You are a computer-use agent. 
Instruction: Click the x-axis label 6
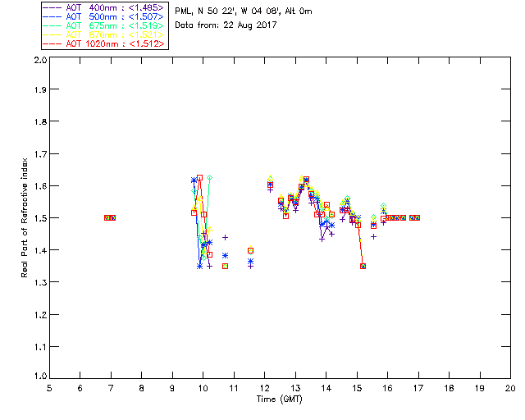80,388
